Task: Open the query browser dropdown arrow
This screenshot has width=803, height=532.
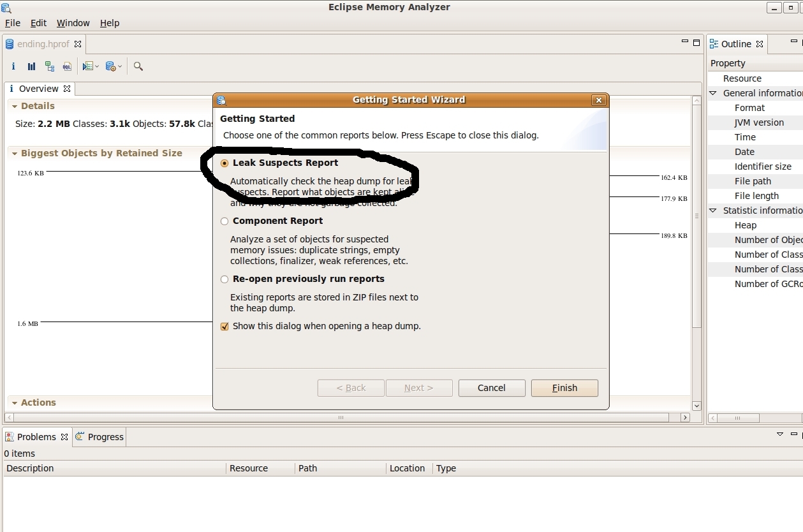Action: 119,66
